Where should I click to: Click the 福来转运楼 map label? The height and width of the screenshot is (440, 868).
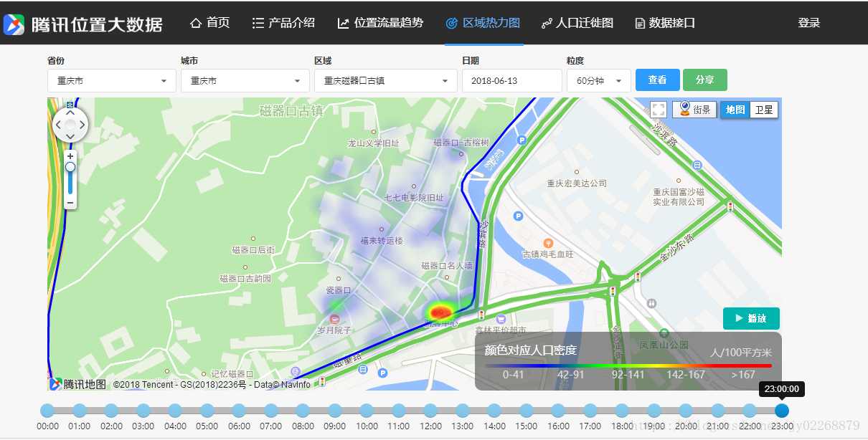tap(382, 241)
